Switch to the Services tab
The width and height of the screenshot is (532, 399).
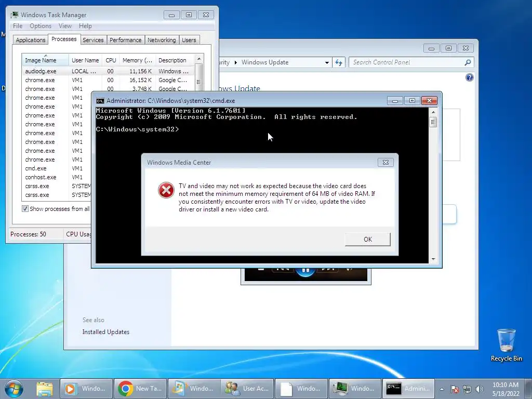[x=93, y=40]
